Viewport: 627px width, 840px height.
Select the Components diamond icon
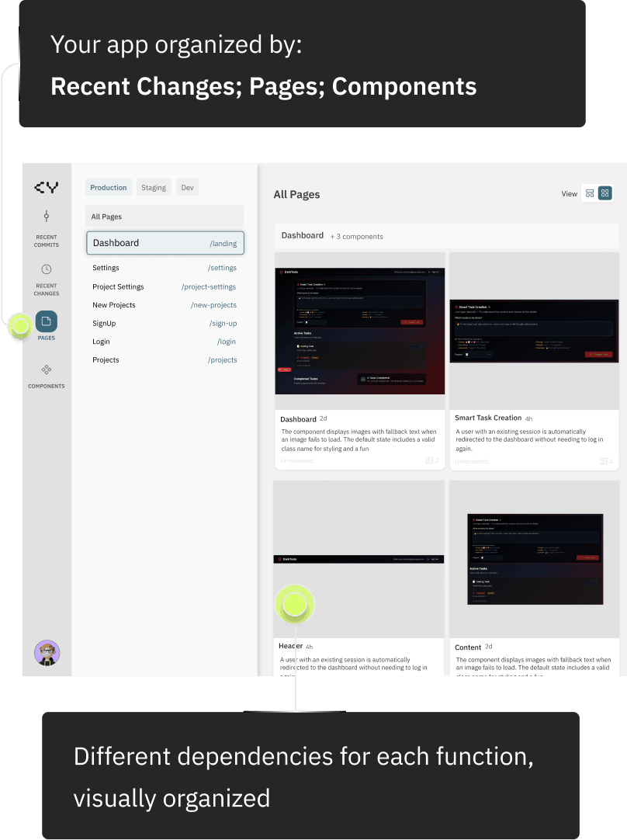point(47,370)
